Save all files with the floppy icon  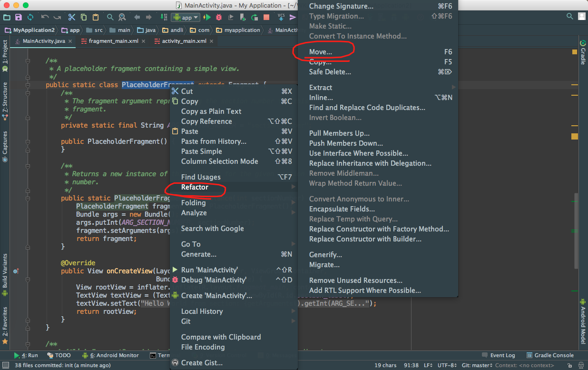pyautogui.click(x=19, y=17)
